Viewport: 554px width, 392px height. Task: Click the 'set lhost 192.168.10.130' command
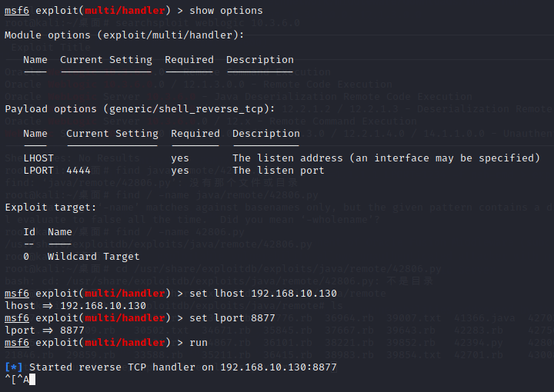pos(263,294)
